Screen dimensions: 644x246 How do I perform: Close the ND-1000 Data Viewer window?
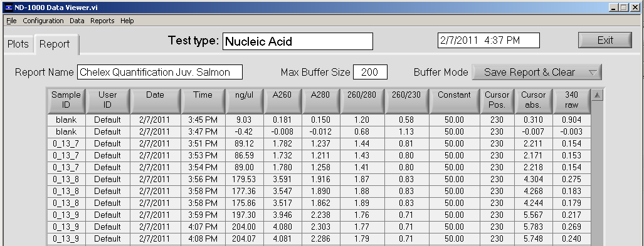tap(636, 8)
